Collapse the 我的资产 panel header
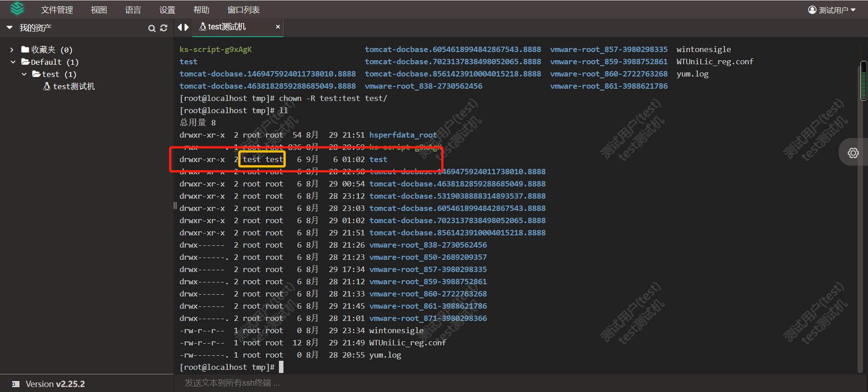Viewport: 868px width, 392px height. (x=9, y=28)
